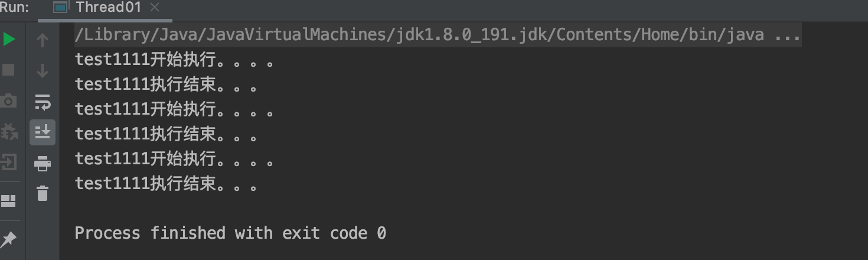Click the down arrow navigation icon
This screenshot has height=260, width=868.
pyautogui.click(x=43, y=71)
